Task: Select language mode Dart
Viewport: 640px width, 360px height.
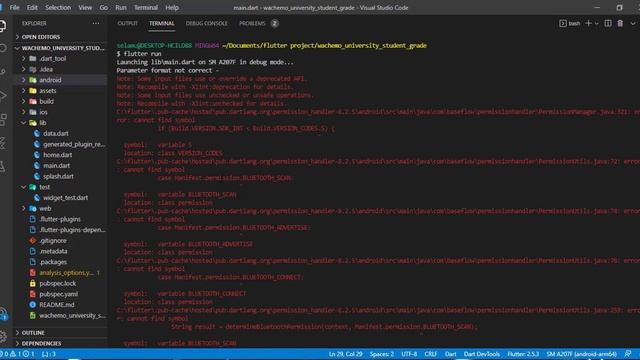Action: pos(451,354)
